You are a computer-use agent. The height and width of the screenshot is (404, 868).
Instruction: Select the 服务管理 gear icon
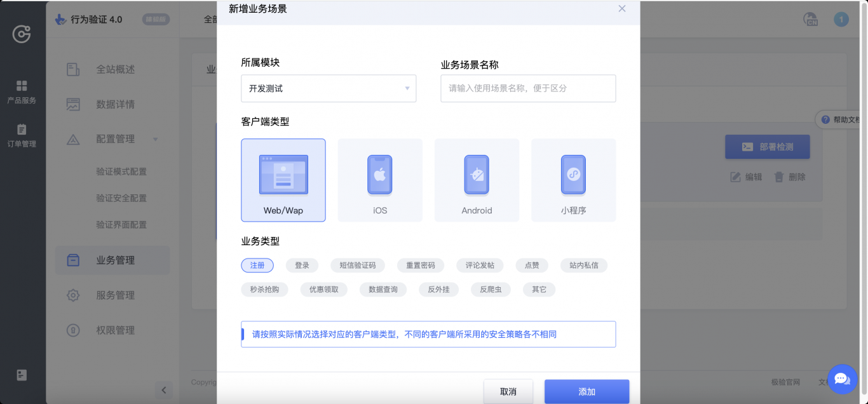click(x=72, y=295)
